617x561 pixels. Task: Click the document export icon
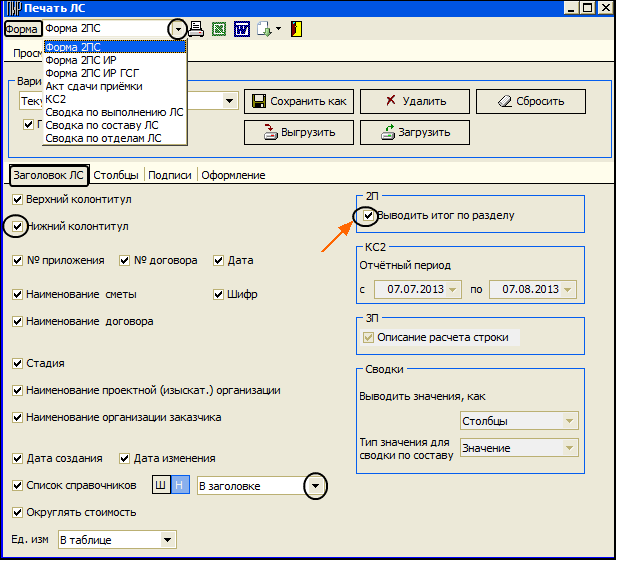(x=263, y=29)
